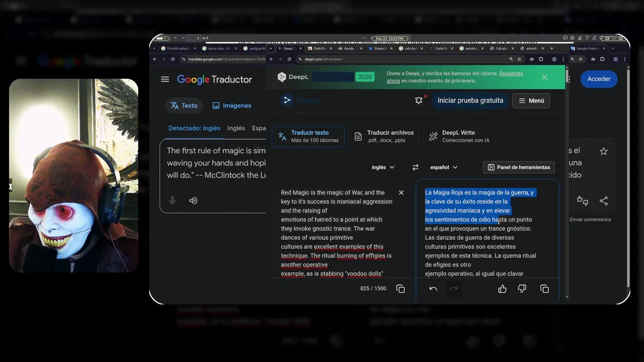Open DeepL notifications bell
Screen dimensions: 644x362
(x=419, y=101)
